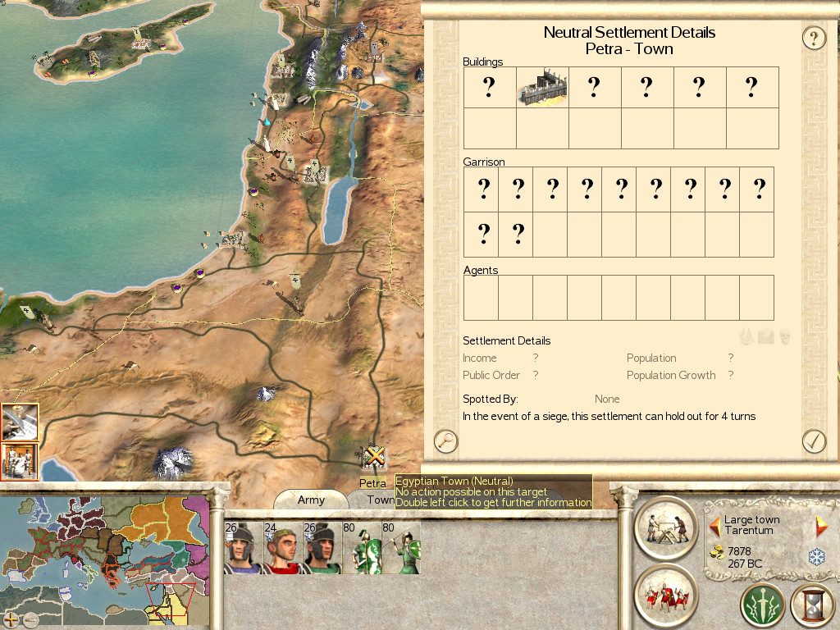The image size is (840, 630).
Task: Click the 'Large town Tarentum' label
Action: coord(751,525)
